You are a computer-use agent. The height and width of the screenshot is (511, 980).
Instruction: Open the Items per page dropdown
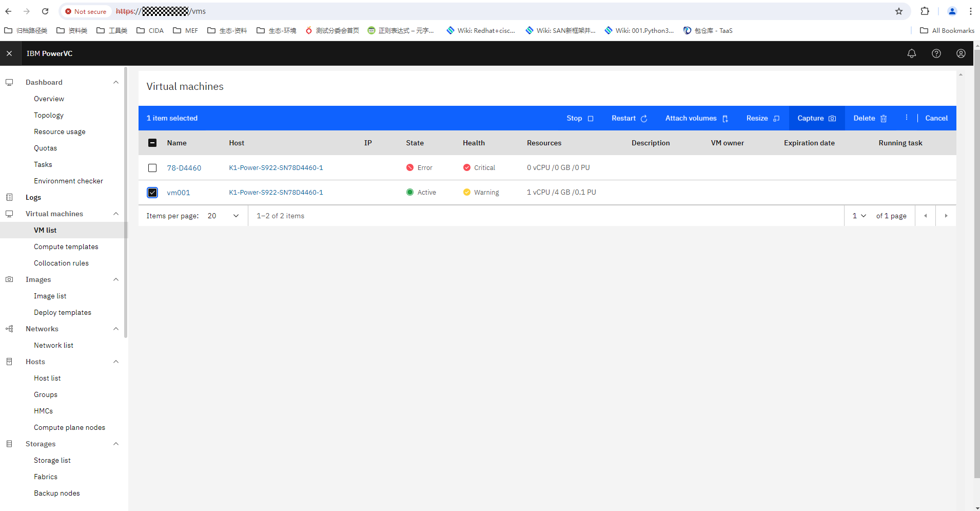pyautogui.click(x=223, y=216)
